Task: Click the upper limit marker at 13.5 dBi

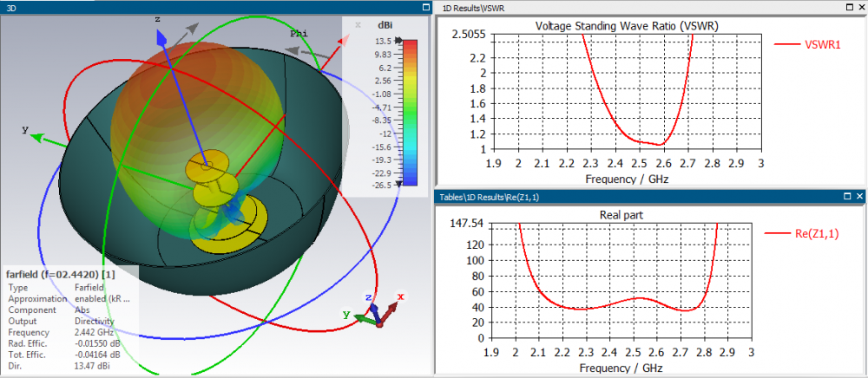Action: click(398, 41)
